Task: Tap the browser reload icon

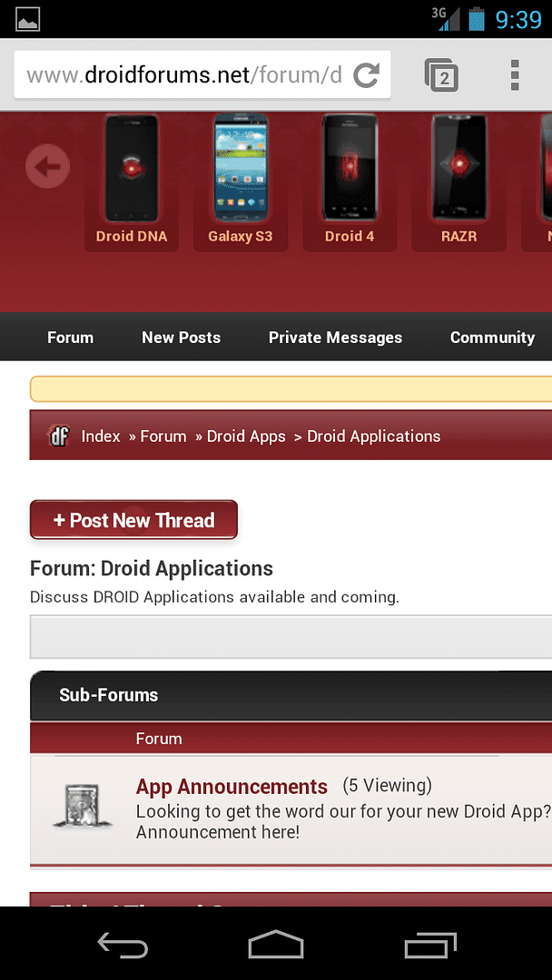Action: [x=366, y=75]
